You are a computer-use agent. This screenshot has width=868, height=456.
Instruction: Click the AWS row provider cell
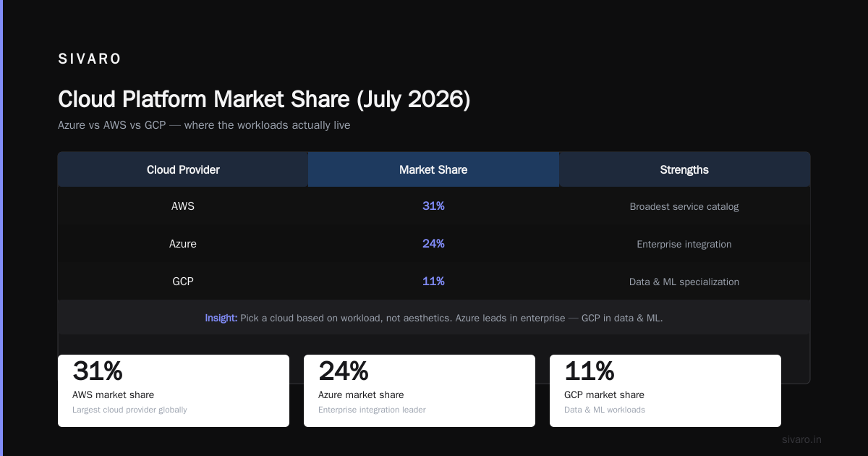point(183,206)
